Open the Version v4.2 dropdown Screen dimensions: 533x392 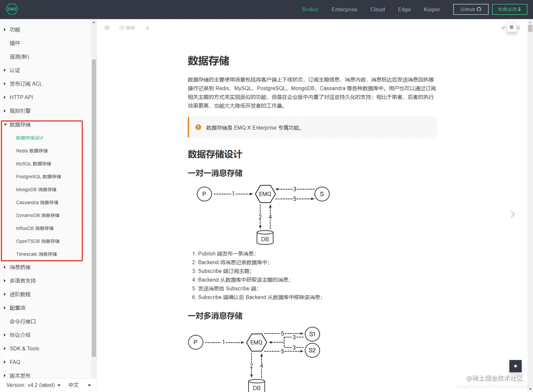(x=32, y=385)
